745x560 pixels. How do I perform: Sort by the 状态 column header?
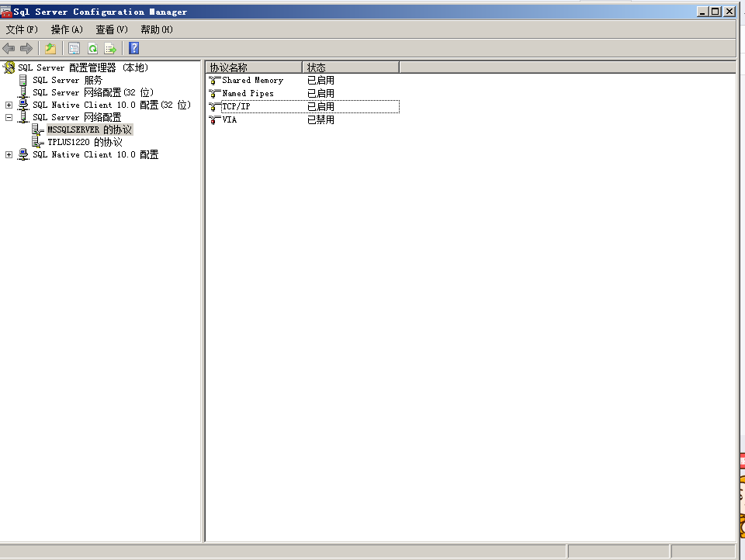pos(351,67)
